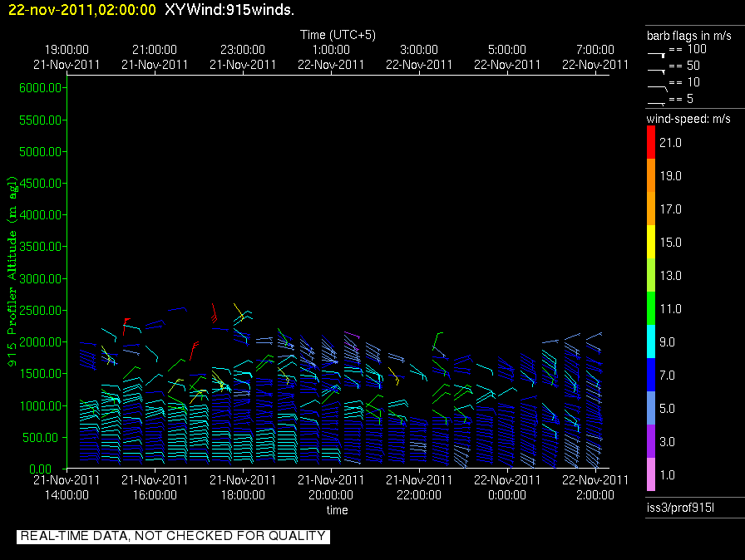Image resolution: width=745 pixels, height=560 pixels.
Task: Click the 3:00:00 22-Nov-2011 top axis label
Action: click(419, 57)
